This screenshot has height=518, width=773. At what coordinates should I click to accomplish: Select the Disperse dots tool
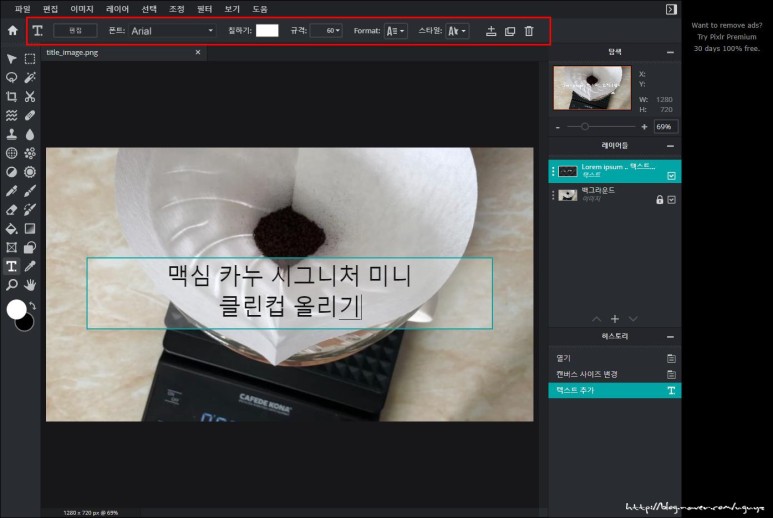tap(30, 153)
